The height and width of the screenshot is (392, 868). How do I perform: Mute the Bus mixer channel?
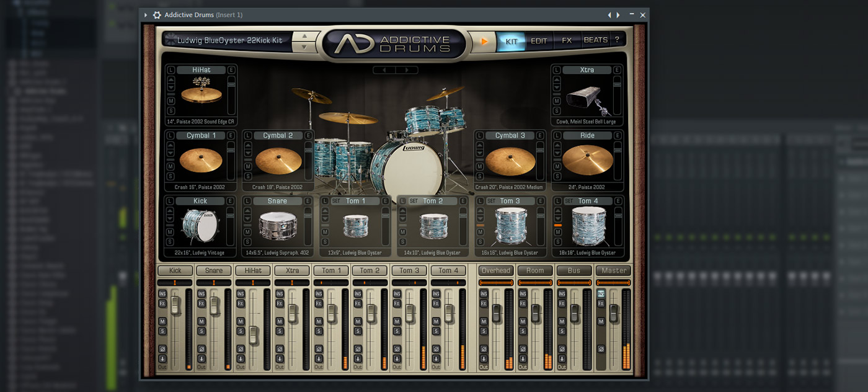coord(562,321)
